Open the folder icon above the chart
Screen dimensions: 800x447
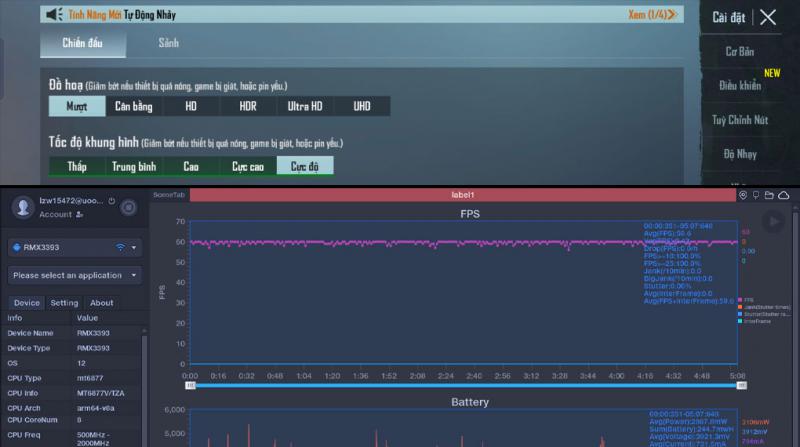pos(769,195)
